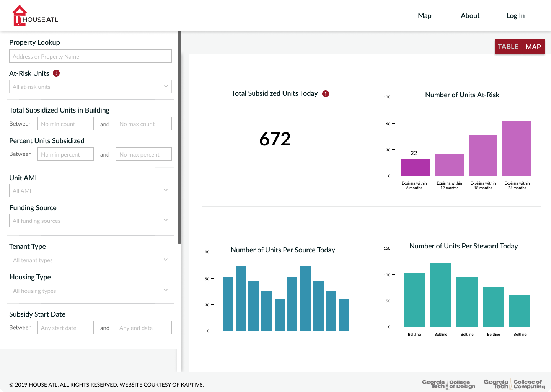Click the 22 label above first bar
The width and height of the screenshot is (551, 392).
(414, 153)
